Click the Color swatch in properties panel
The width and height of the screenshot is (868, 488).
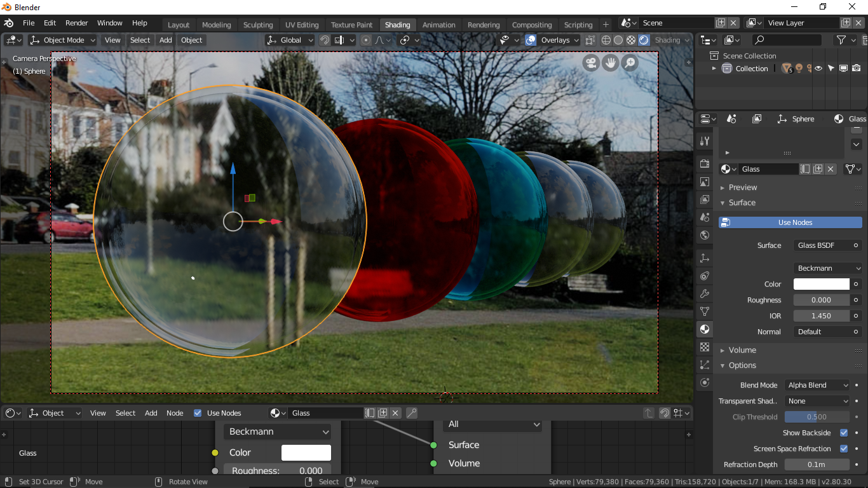(x=822, y=284)
